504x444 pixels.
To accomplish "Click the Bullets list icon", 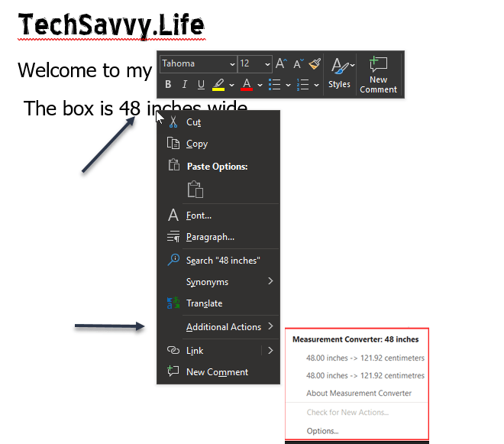I will point(276,85).
